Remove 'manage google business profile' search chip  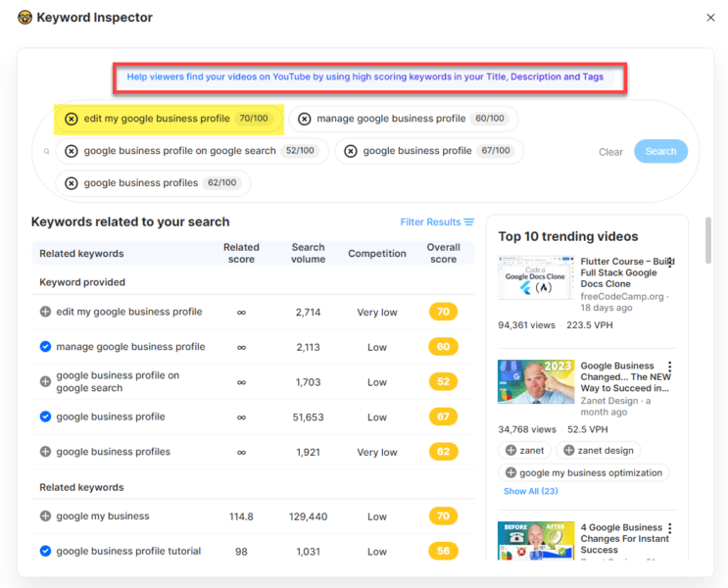pos(304,119)
